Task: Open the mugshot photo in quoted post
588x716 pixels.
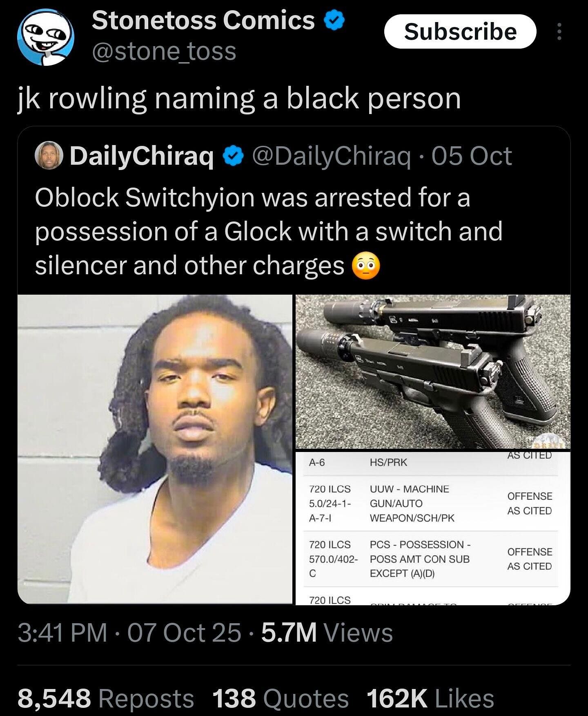Action: click(x=155, y=449)
